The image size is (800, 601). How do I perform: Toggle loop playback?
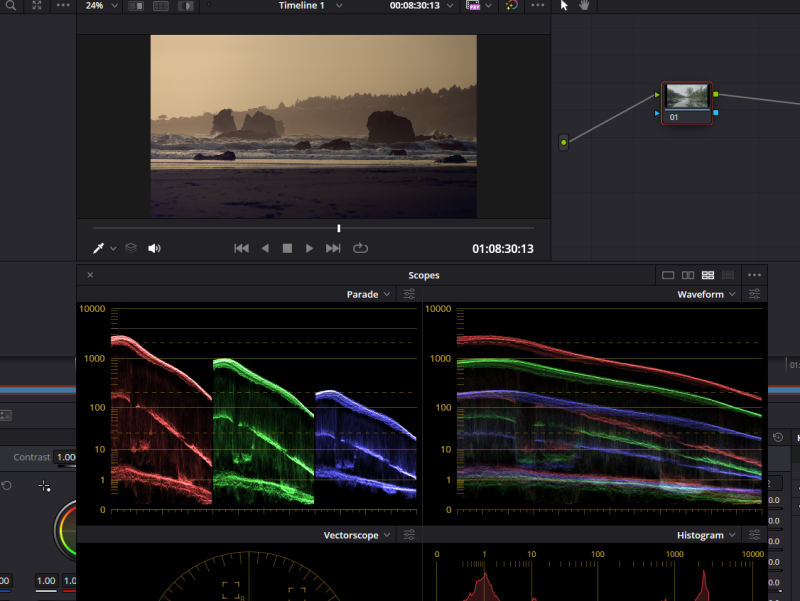(360, 248)
